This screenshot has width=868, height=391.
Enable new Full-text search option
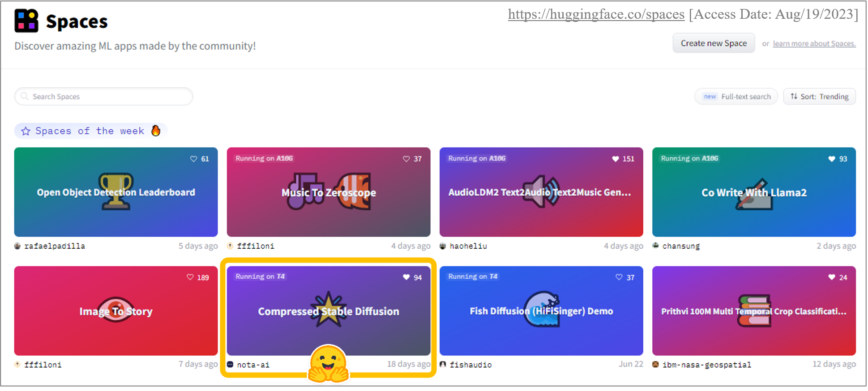[x=736, y=97]
